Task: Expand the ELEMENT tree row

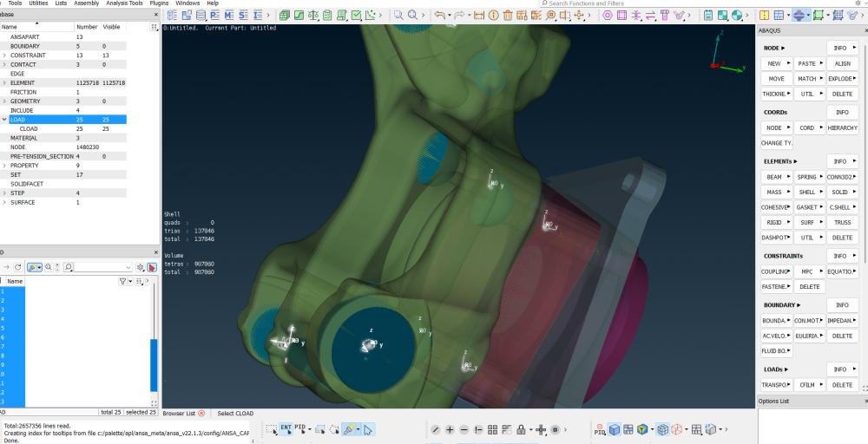Action: coord(4,83)
